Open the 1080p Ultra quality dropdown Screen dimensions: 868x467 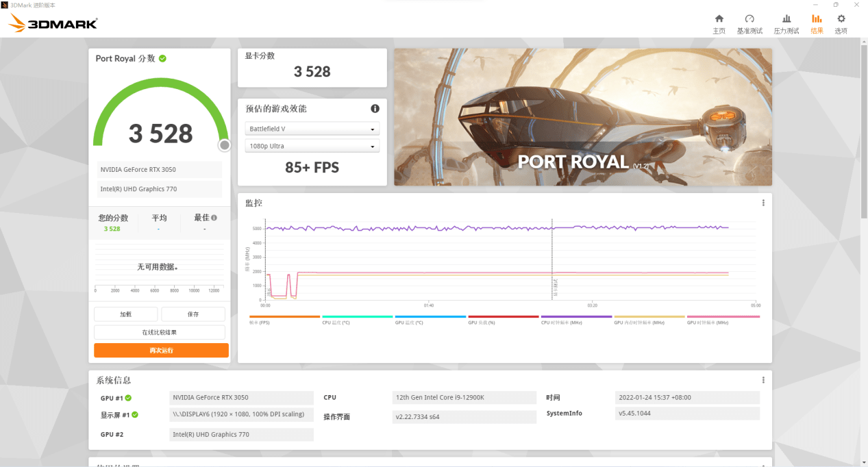[312, 145]
